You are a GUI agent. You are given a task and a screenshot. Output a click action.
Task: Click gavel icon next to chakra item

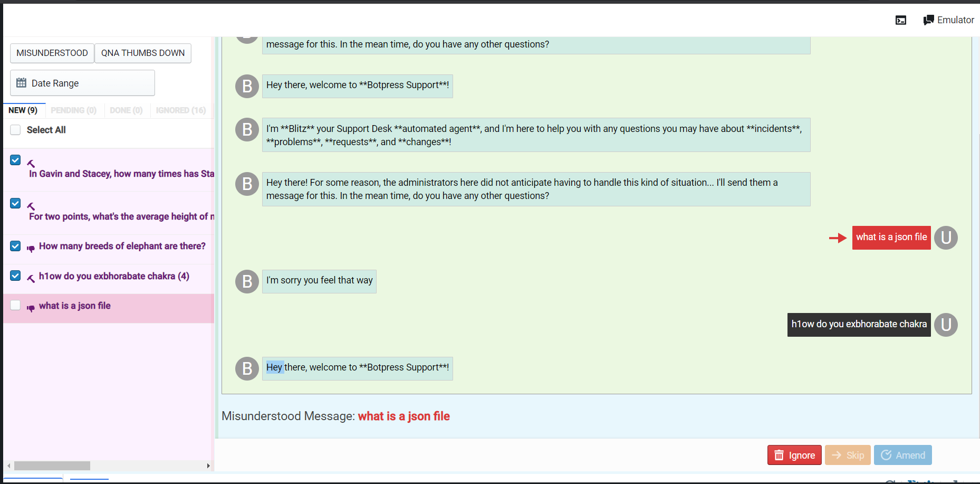point(31,278)
